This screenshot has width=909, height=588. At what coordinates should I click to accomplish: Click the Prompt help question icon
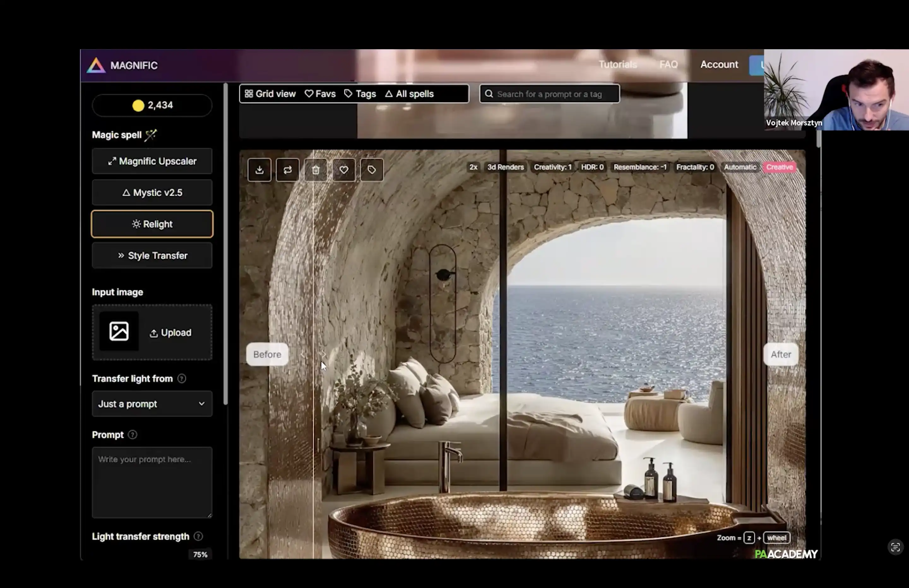click(133, 435)
